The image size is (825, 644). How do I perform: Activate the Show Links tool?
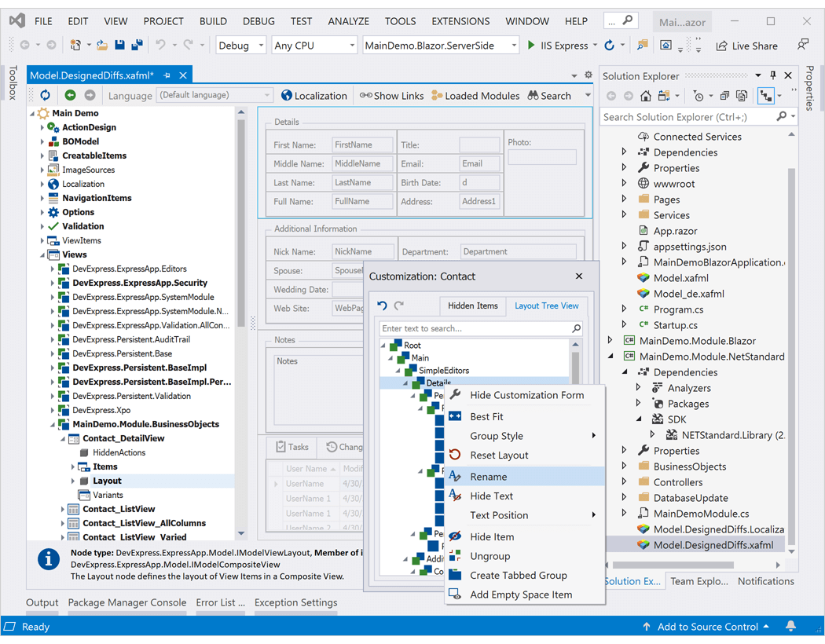[x=390, y=95]
